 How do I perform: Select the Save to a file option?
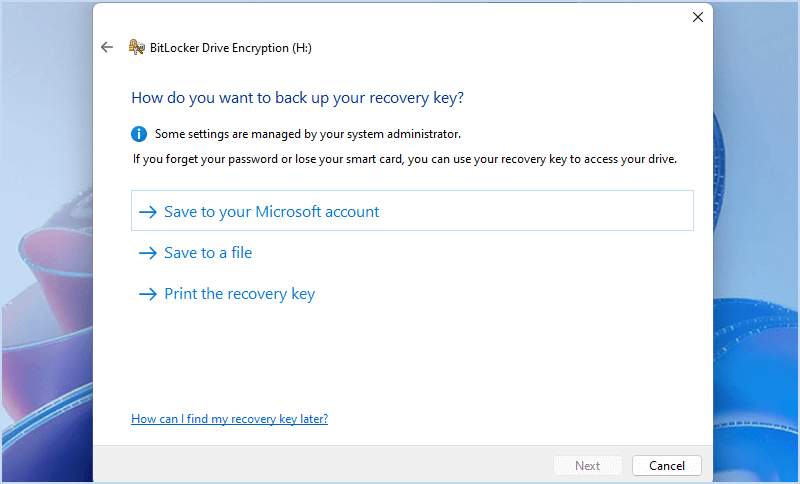point(208,253)
